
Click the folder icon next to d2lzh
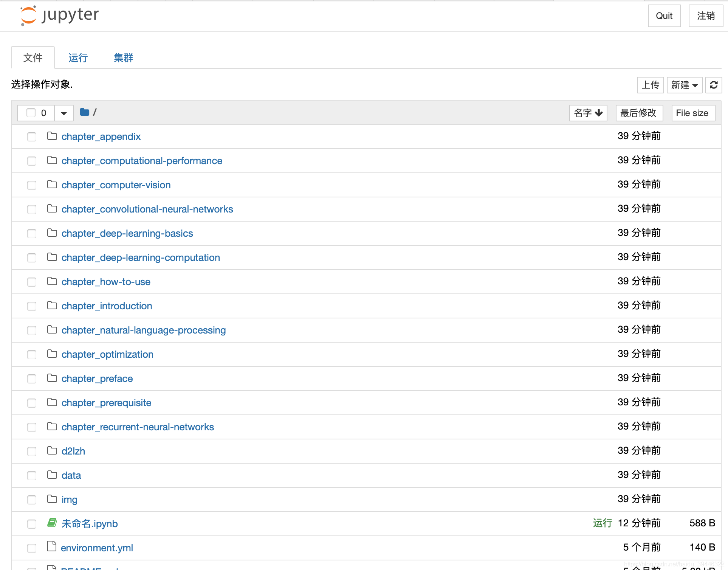52,451
